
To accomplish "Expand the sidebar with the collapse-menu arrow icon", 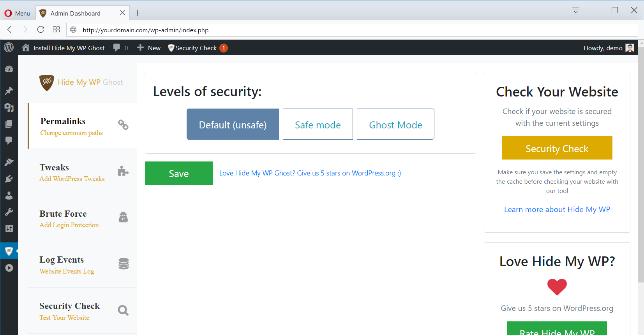I will [x=9, y=268].
